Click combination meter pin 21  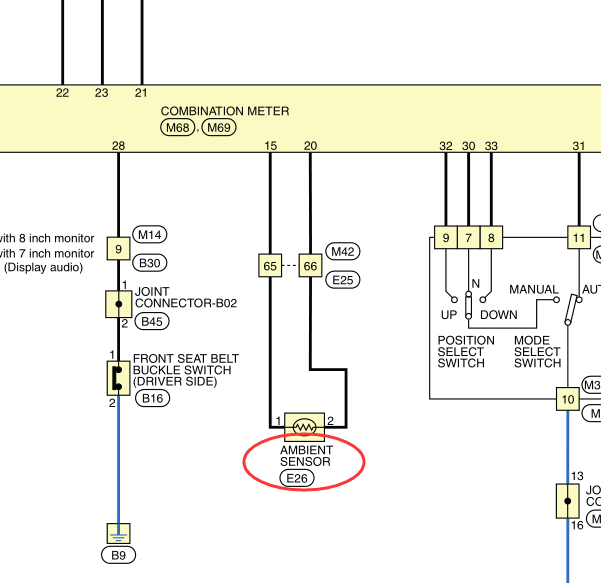141,93
